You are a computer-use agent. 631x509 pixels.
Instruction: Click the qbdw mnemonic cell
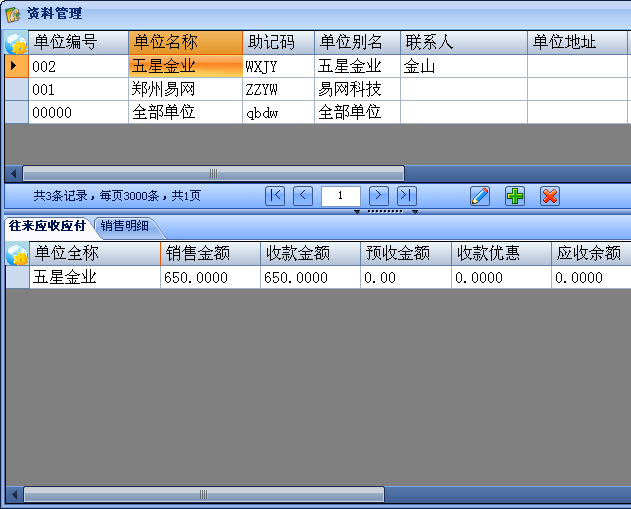[278, 112]
